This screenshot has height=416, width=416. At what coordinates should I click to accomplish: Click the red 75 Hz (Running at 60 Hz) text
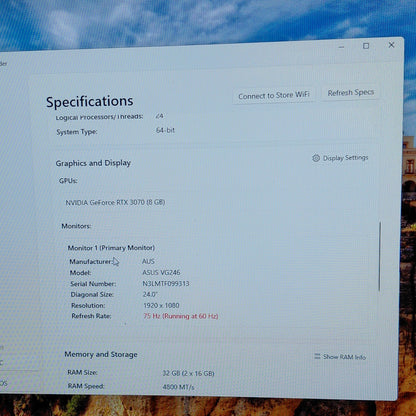coord(181,316)
